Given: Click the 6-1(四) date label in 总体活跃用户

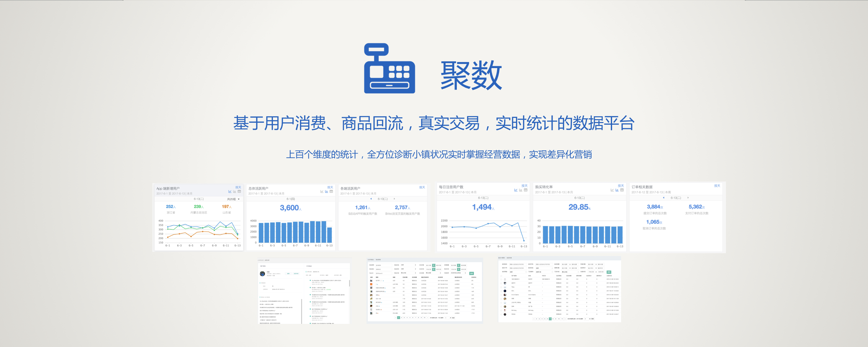Looking at the screenshot, I should pos(291,199).
